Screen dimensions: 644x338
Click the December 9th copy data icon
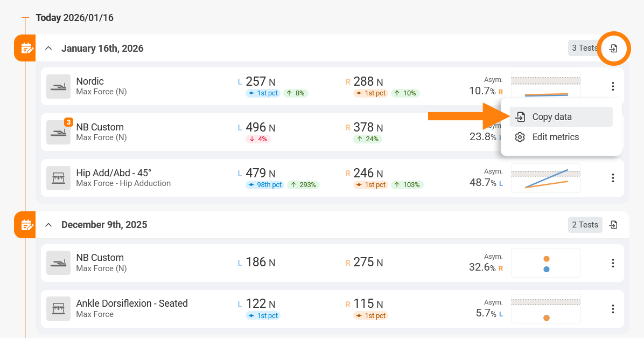click(x=613, y=225)
